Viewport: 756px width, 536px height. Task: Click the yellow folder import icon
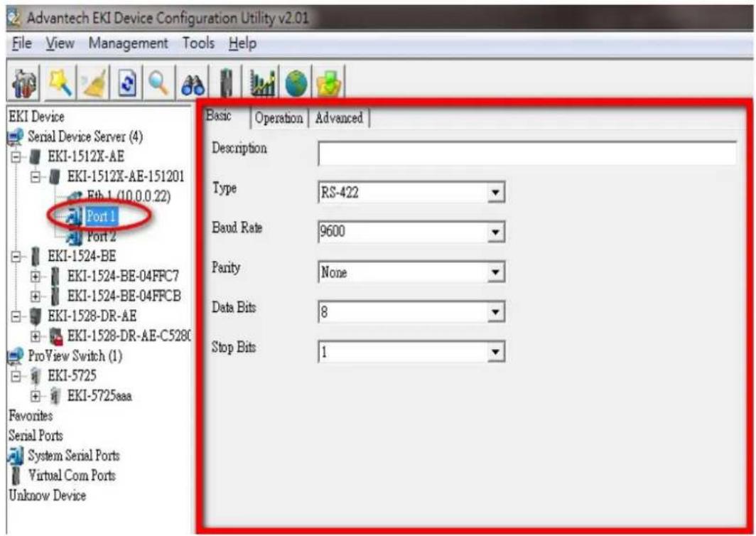click(x=329, y=83)
